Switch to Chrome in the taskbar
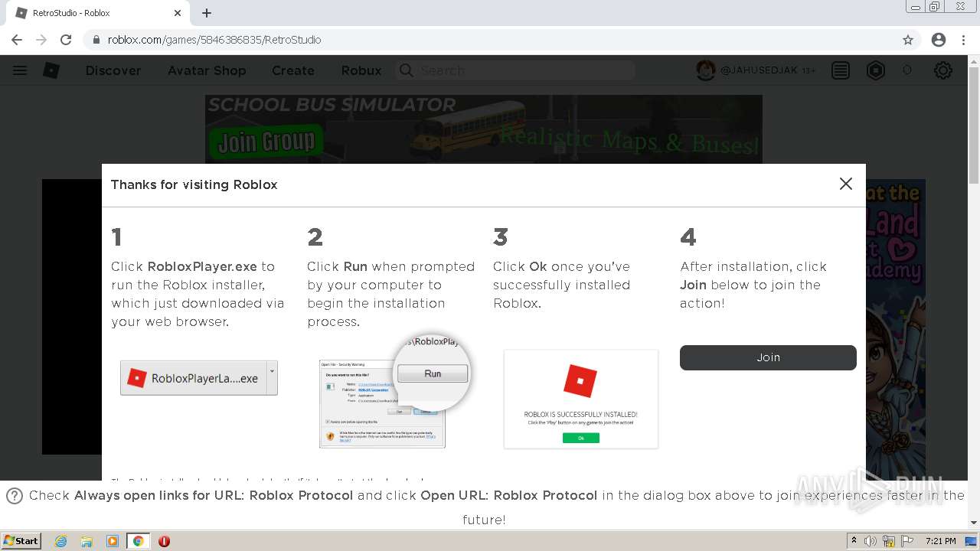This screenshot has width=980, height=551. tap(139, 541)
